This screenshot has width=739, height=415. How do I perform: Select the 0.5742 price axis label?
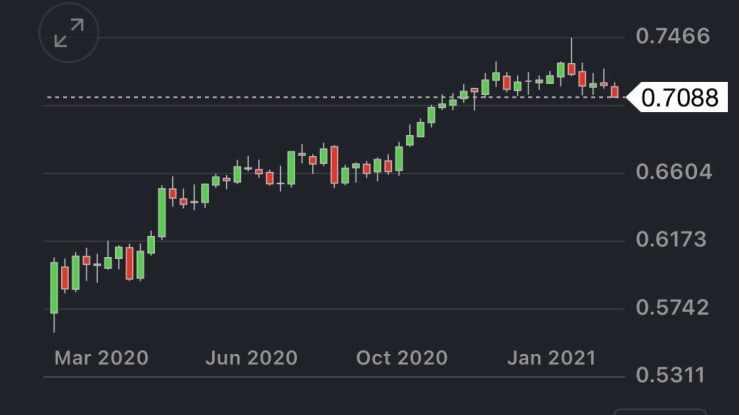click(x=673, y=307)
